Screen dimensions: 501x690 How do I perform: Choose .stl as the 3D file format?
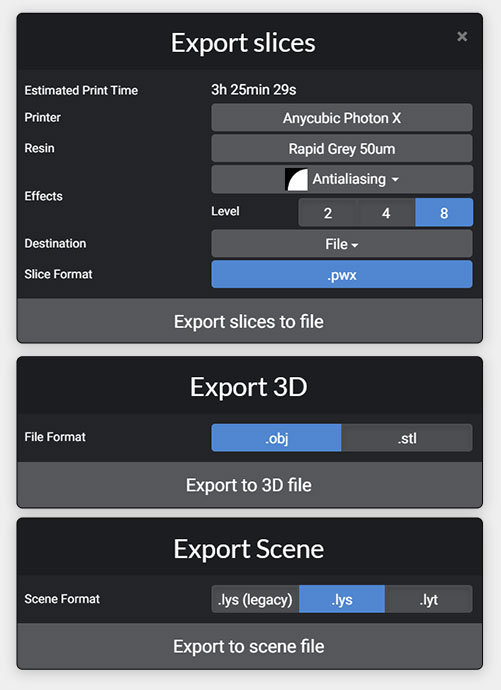click(407, 438)
